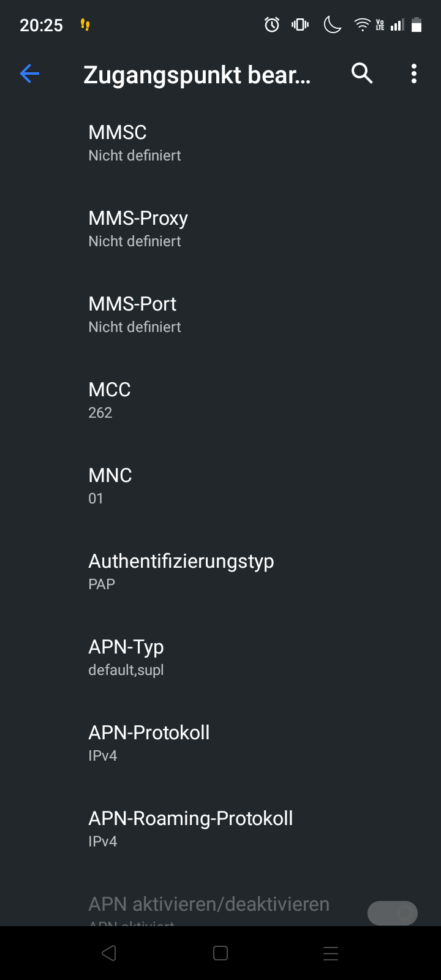This screenshot has height=980, width=441.
Task: Tap the do-not-disturb moon icon
Action: click(332, 25)
